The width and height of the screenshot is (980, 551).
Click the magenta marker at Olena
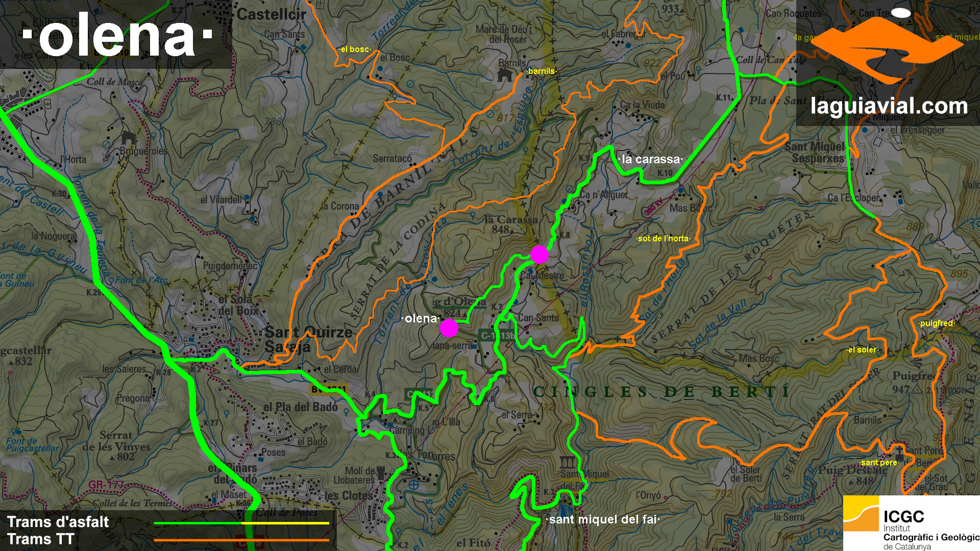click(449, 328)
